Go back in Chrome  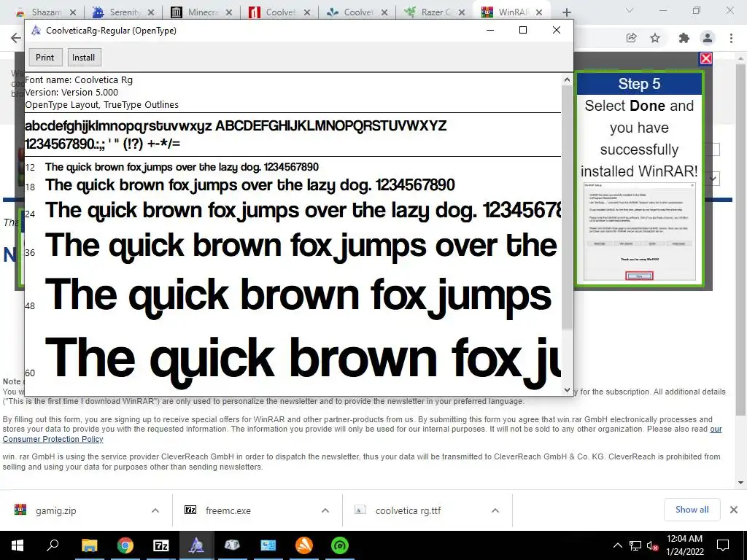[x=16, y=38]
